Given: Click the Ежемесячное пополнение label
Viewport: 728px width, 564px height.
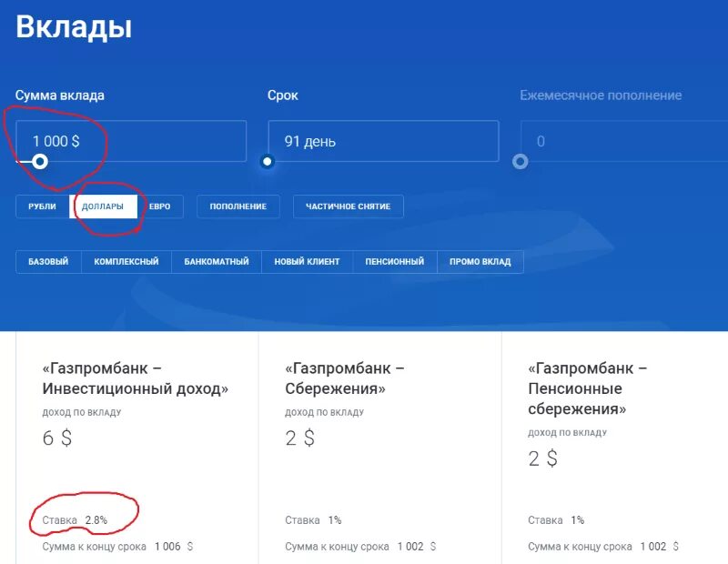Looking at the screenshot, I should pos(601,96).
